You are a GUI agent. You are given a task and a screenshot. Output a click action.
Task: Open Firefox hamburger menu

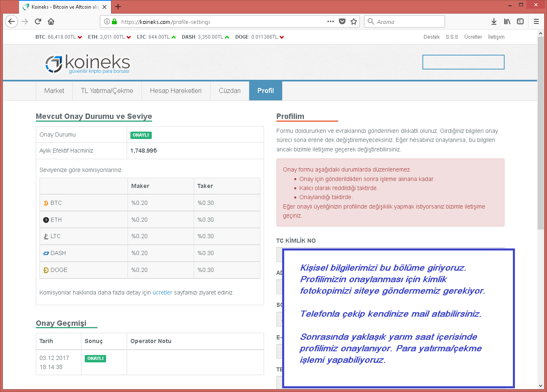tap(536, 21)
